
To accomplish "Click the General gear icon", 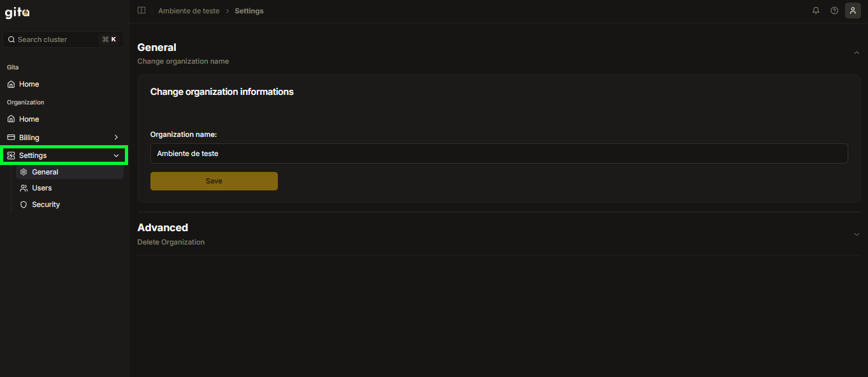I will (x=24, y=172).
